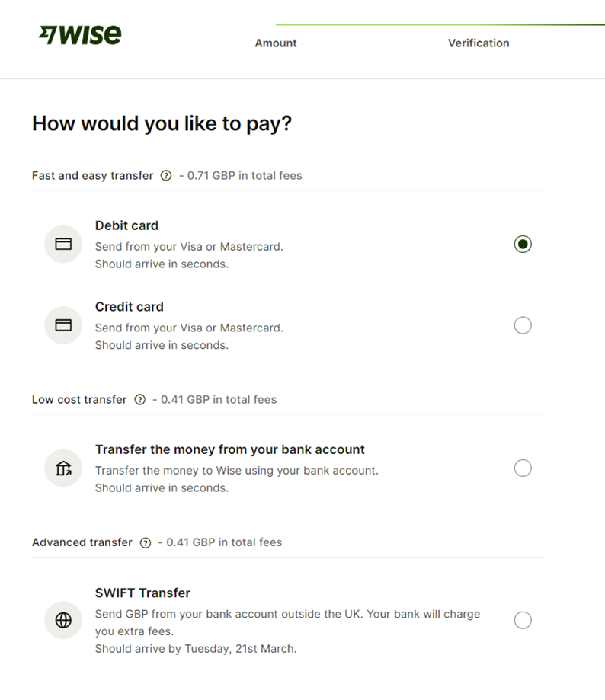This screenshot has width=605, height=700.
Task: Click the Debit card icon
Action: coord(63,245)
